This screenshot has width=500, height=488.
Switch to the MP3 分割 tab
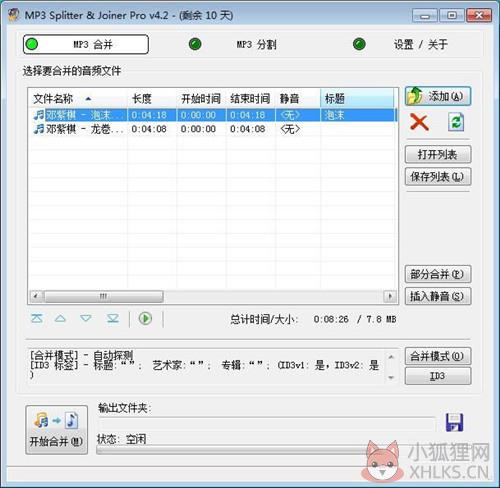click(x=233, y=44)
